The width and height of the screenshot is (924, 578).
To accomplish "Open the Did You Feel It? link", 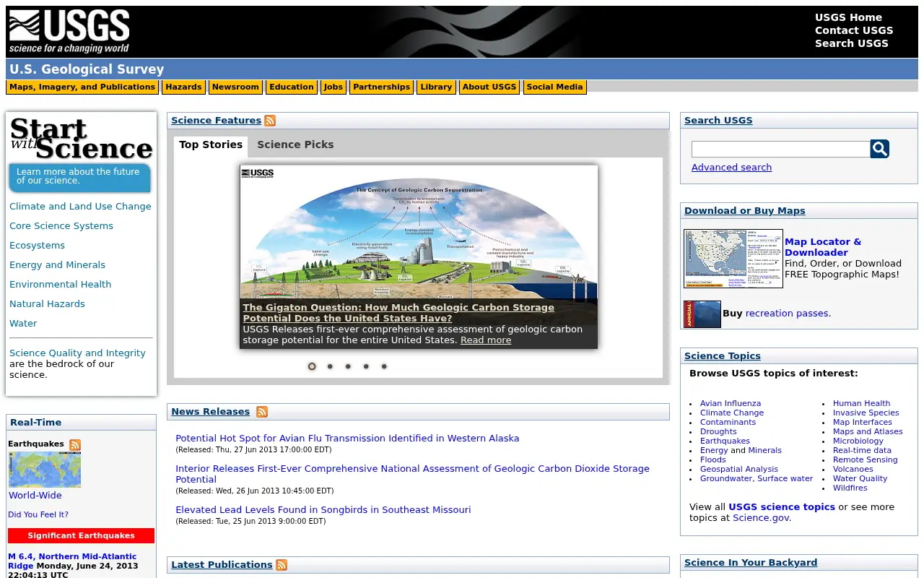I will 38,515.
